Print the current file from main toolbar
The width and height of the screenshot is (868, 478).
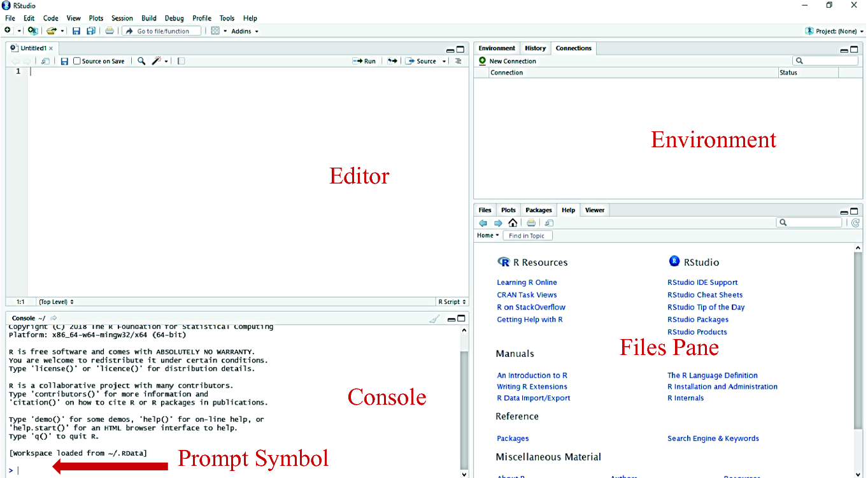110,31
